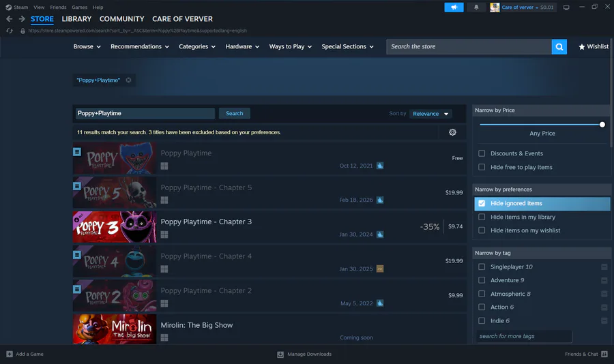614x364 pixels.
Task: Click the Poppy+Playtime search term field
Action: point(145,114)
